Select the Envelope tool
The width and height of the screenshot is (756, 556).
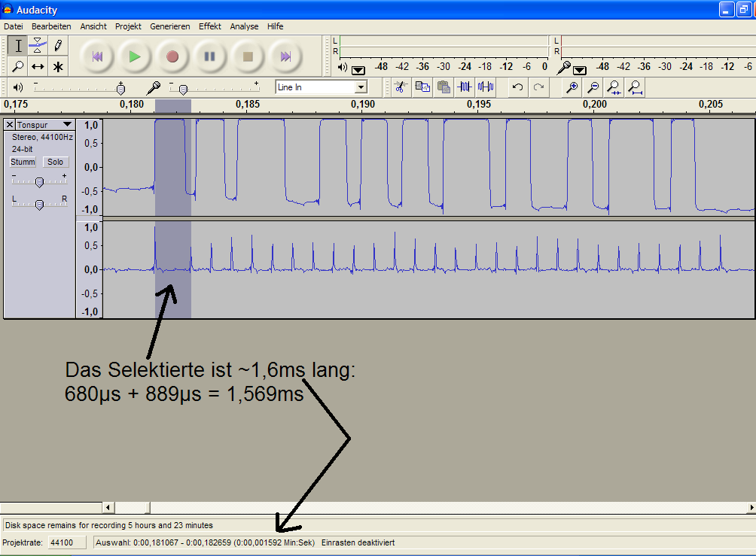pos(38,46)
